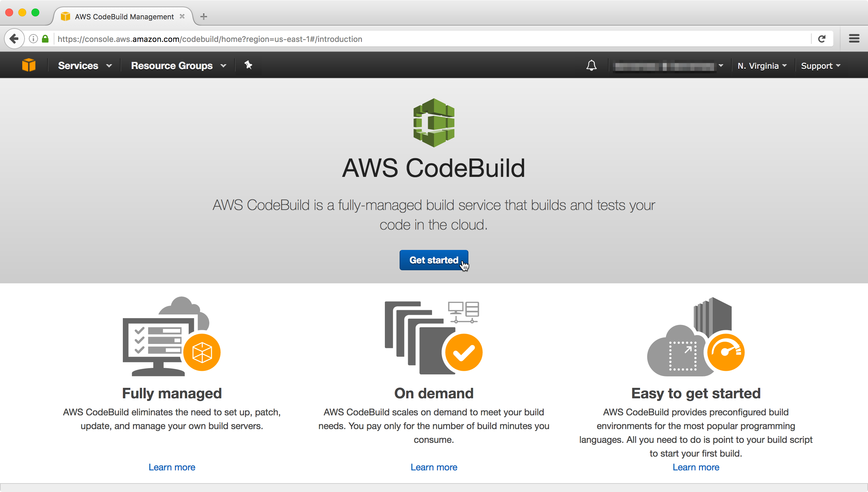The image size is (868, 492).
Task: Click the On demand heading
Action: 434,393
